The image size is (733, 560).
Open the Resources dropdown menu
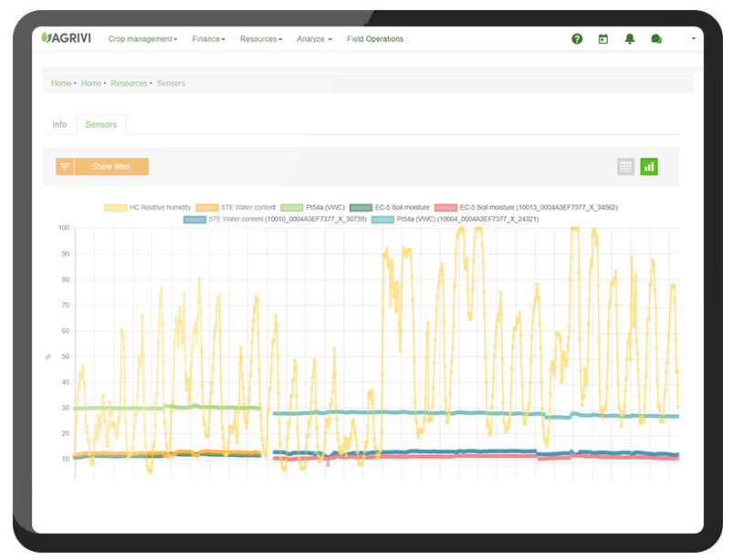click(261, 39)
